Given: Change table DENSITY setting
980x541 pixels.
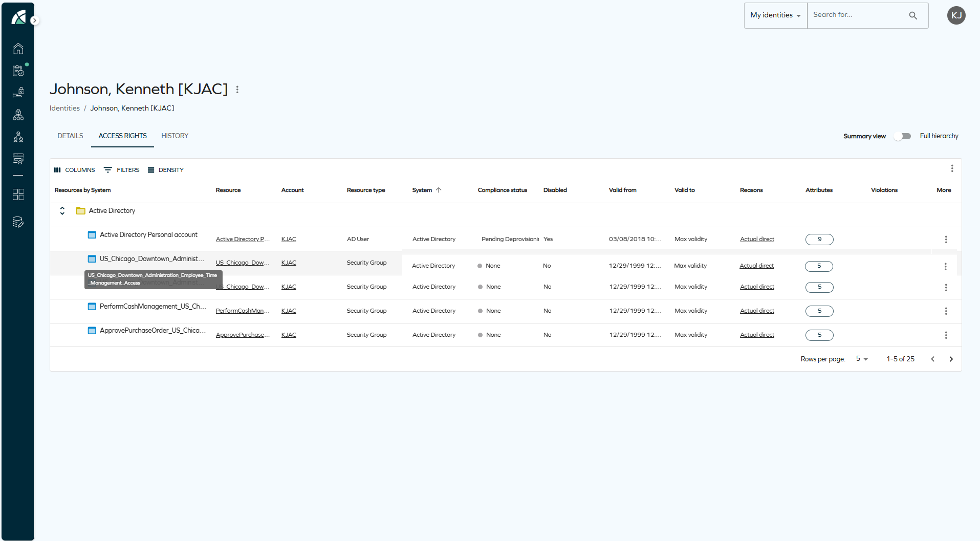Looking at the screenshot, I should click(166, 170).
